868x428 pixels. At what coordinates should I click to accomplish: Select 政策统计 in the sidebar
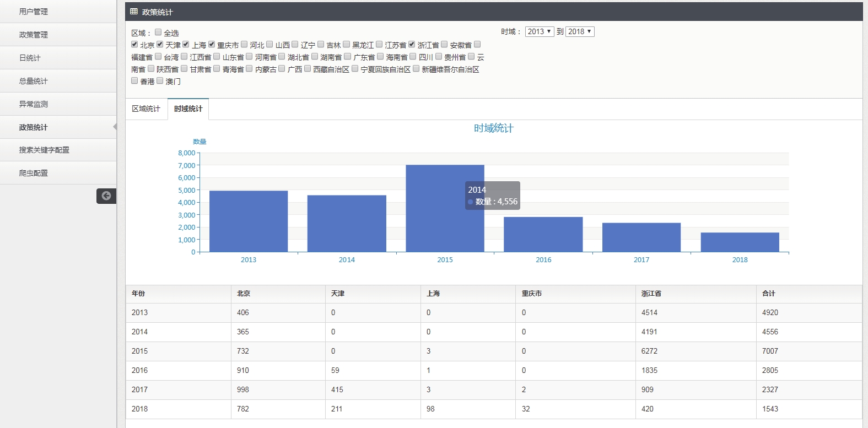(x=58, y=127)
